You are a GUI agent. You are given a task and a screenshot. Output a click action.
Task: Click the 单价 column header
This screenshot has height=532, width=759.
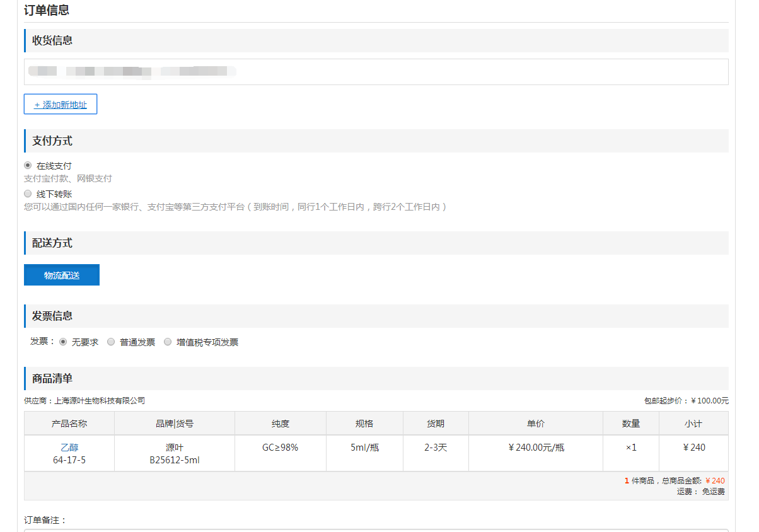tap(536, 424)
